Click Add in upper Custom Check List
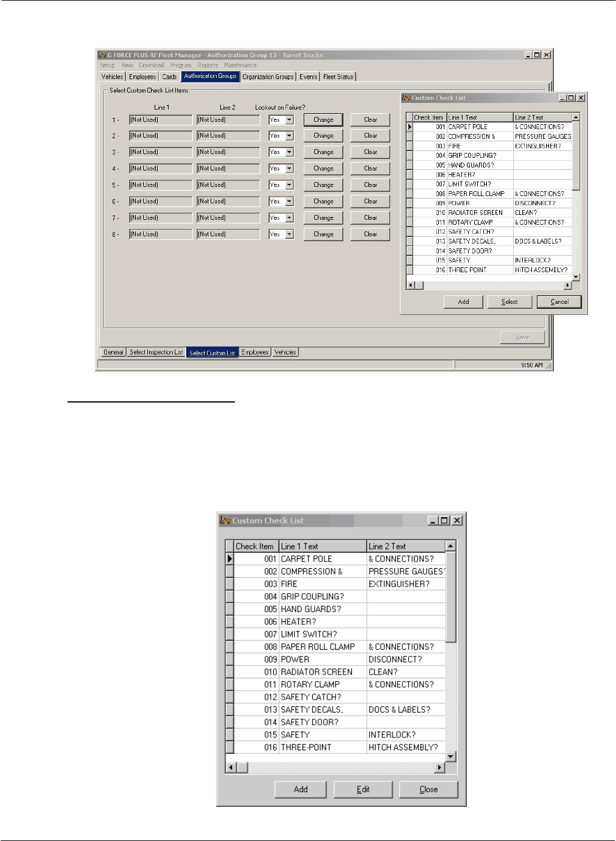616x841 pixels. tap(463, 302)
